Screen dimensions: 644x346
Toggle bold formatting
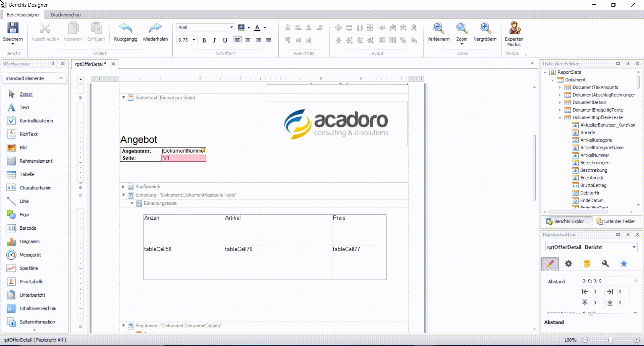[x=204, y=40]
